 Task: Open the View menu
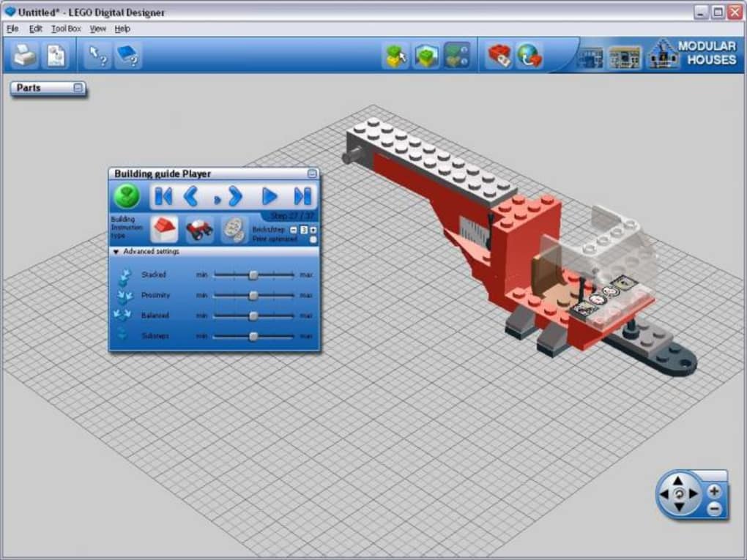[x=97, y=29]
